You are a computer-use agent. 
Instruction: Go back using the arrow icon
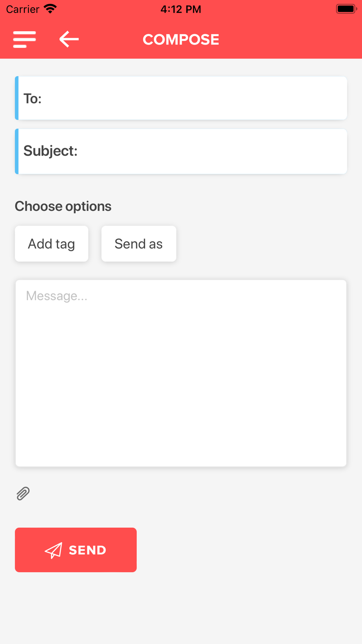point(69,39)
